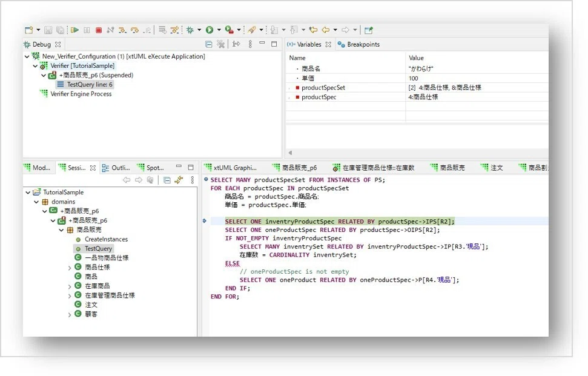This screenshot has width=588, height=376.
Task: Click the Run External Tools icon
Action: (229, 30)
